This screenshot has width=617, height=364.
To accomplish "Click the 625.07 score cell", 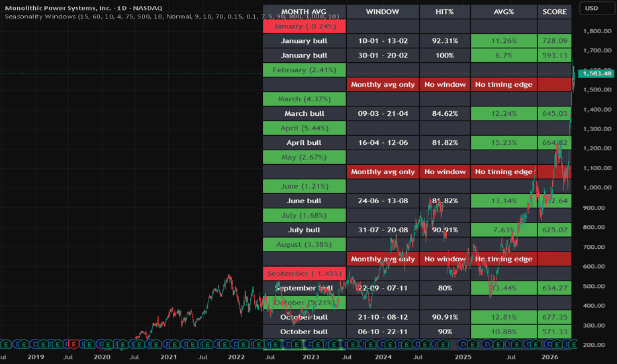I will point(554,230).
